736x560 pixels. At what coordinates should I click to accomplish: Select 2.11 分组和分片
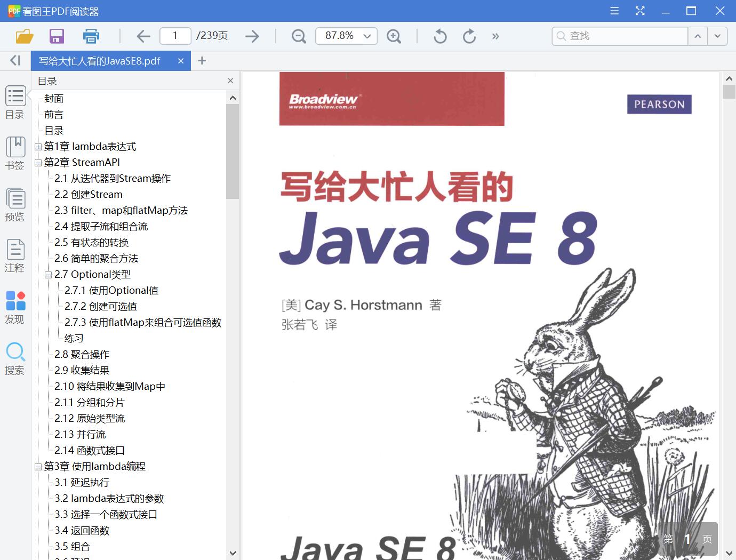tap(90, 403)
